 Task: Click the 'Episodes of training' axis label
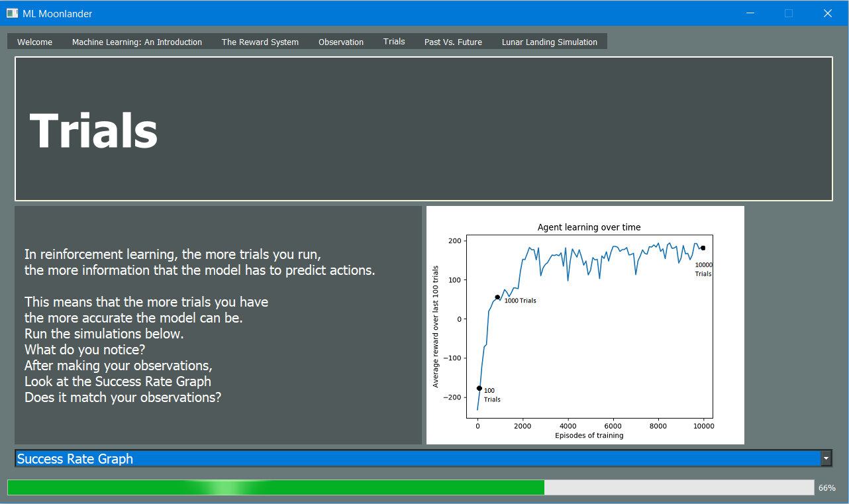(x=589, y=435)
